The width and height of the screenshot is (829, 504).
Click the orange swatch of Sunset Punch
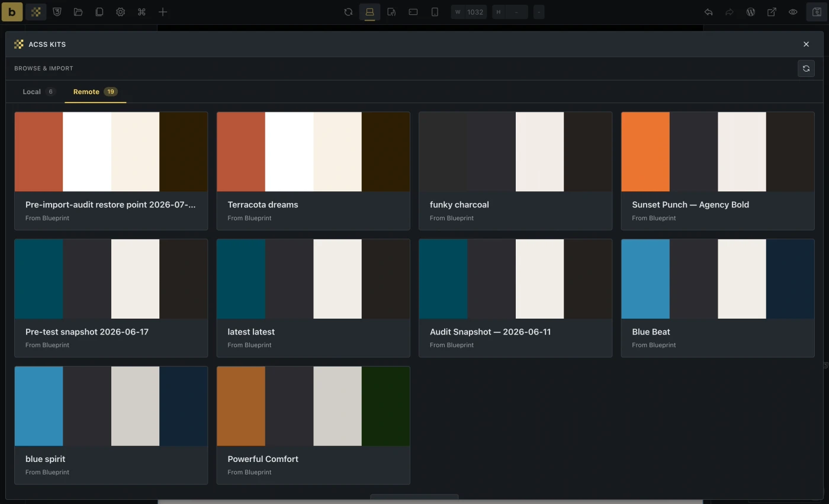pos(645,152)
